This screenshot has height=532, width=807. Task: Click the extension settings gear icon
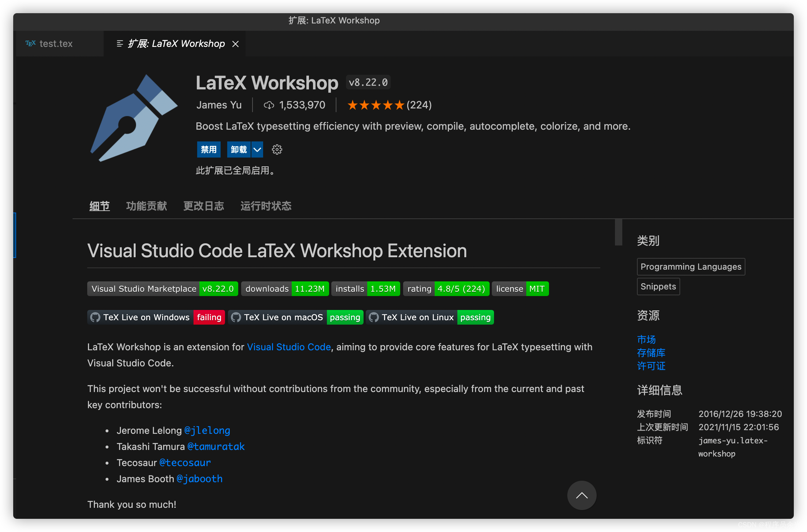tap(277, 149)
